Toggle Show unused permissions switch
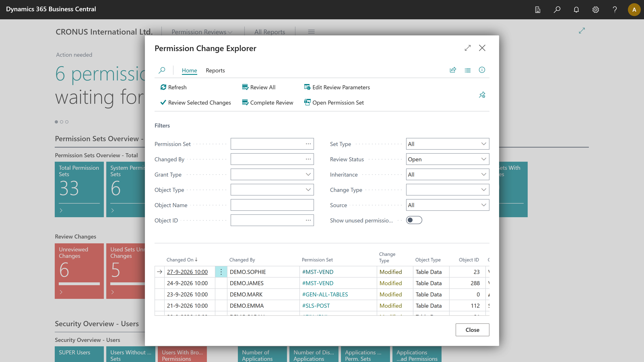Image resolution: width=644 pixels, height=362 pixels. coord(414,220)
